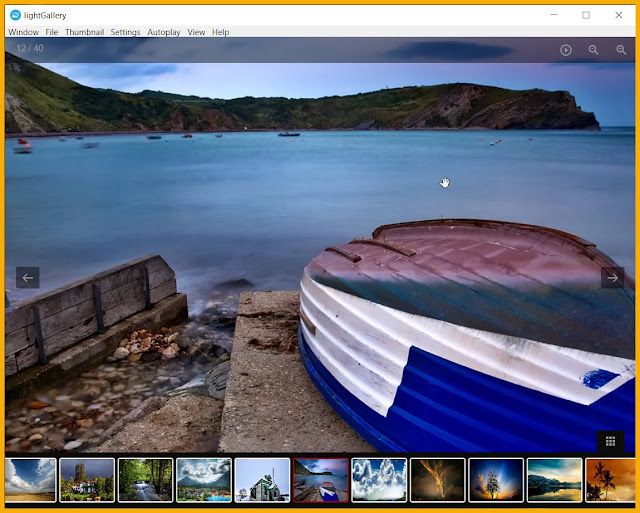The width and height of the screenshot is (640, 513).
Task: Select the lone tree sunset thumbnail
Action: 496,480
